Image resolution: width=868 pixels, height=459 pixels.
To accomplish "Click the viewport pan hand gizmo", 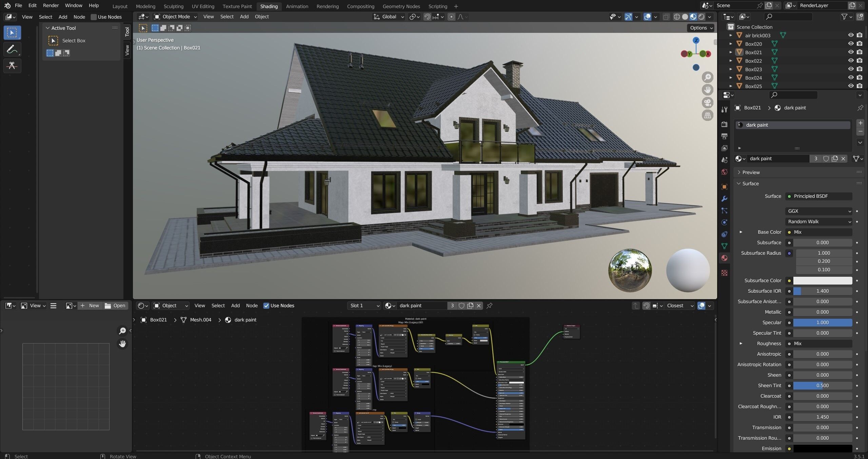I will pos(708,90).
